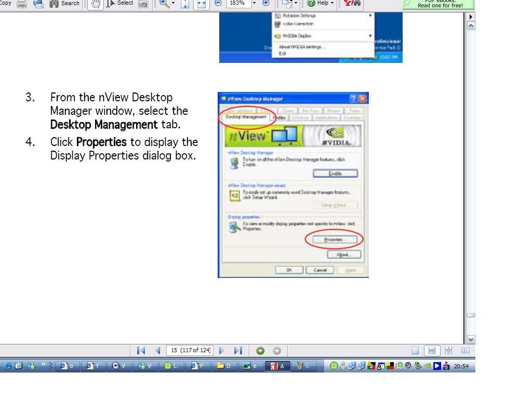Viewport: 532px width, 399px height.
Task: Switch to taskbar window labeled 'F'
Action: tap(198, 366)
